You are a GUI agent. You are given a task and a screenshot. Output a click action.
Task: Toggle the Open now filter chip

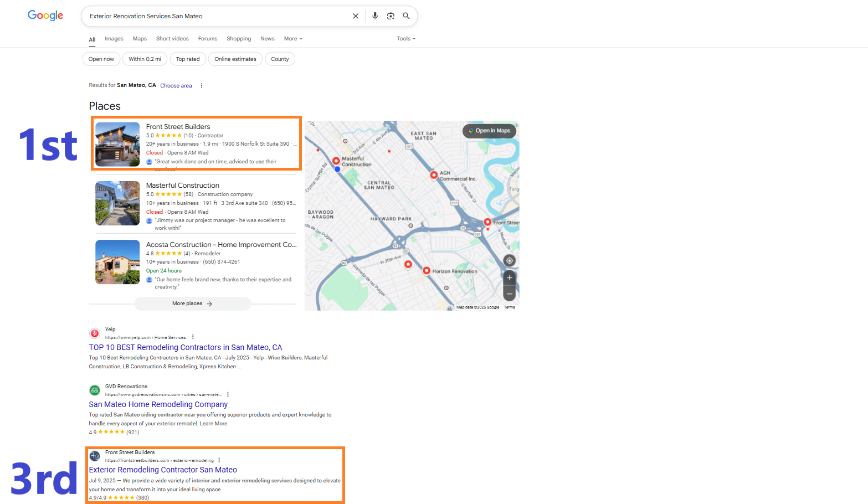click(101, 59)
